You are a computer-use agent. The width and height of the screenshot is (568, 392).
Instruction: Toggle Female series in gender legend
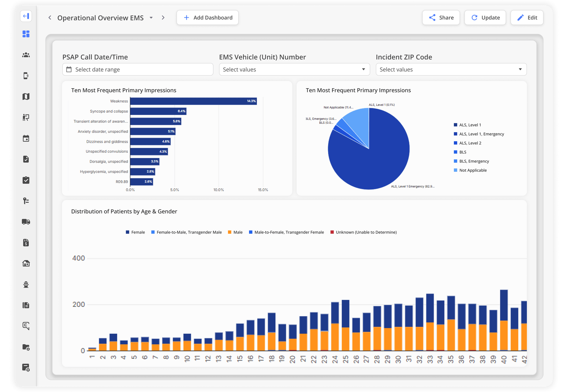tap(135, 232)
